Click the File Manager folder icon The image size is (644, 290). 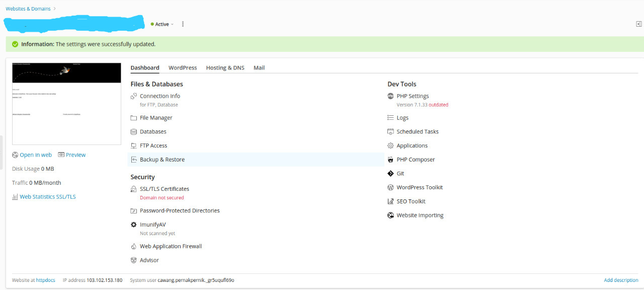pos(134,118)
